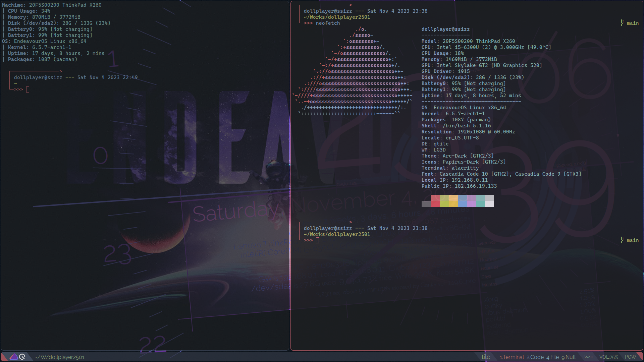
Task: Click the 'GPU Driver: i915' line
Action: (446, 71)
